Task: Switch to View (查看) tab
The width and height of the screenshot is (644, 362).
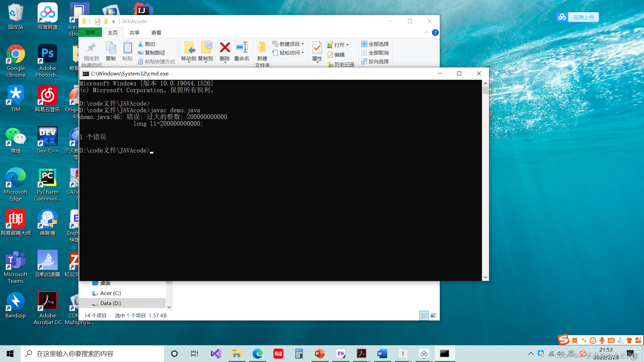Action: [x=156, y=33]
